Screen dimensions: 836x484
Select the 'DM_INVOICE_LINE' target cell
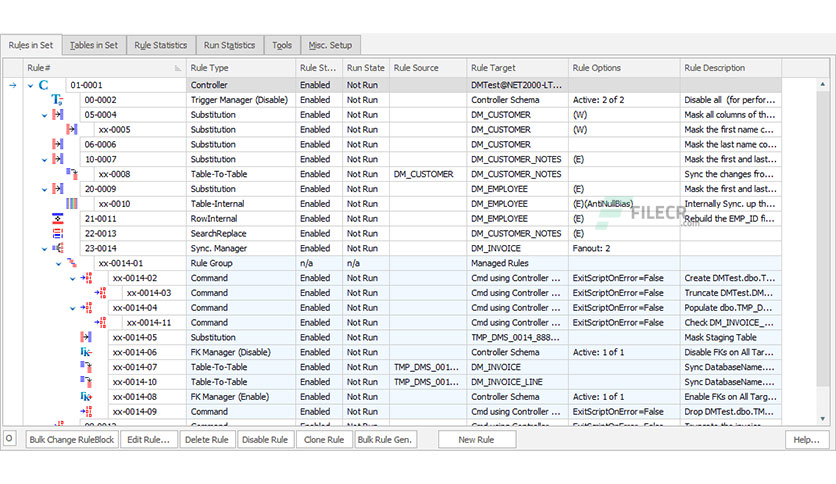point(517,382)
